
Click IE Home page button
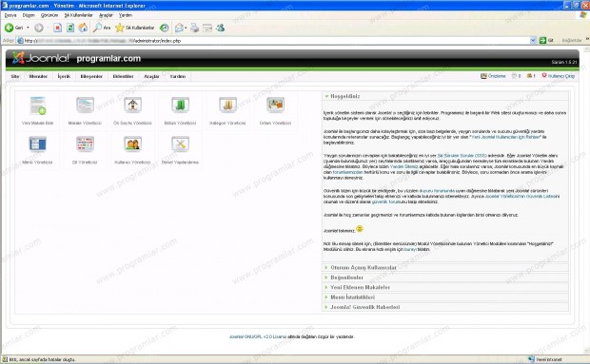83,28
